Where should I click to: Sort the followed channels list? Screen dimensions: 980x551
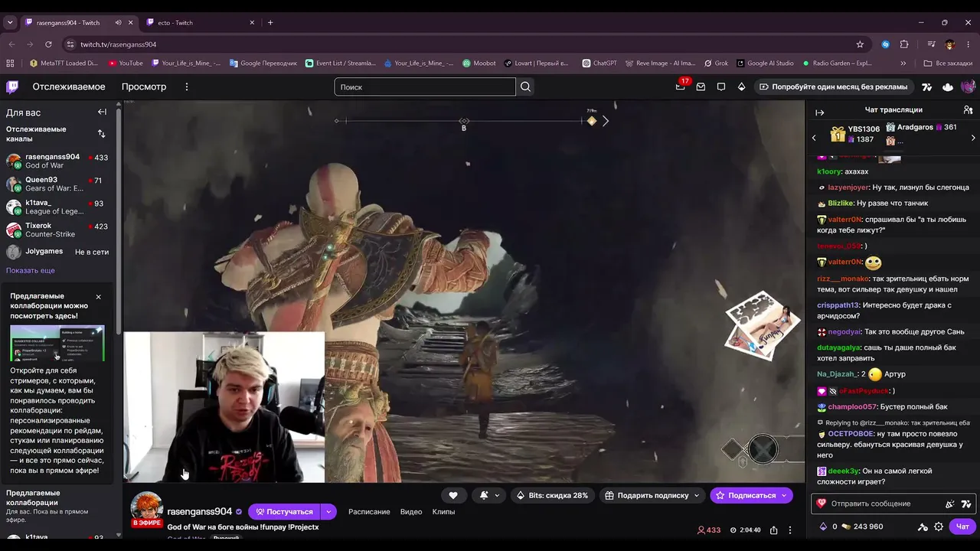101,134
